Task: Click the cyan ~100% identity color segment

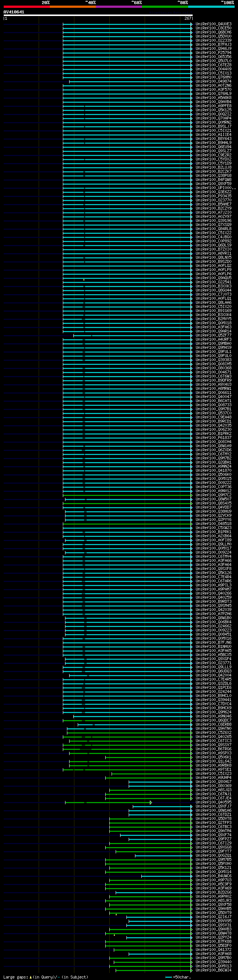Action: click(x=211, y=6)
